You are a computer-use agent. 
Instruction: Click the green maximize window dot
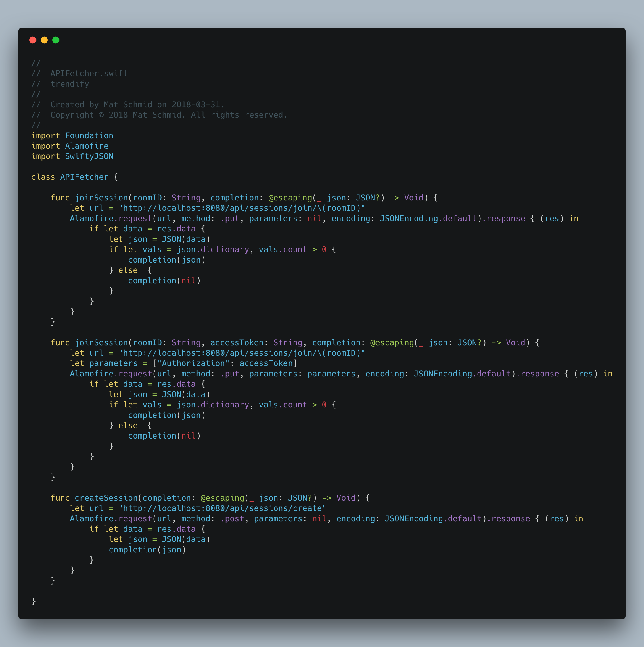coord(56,40)
